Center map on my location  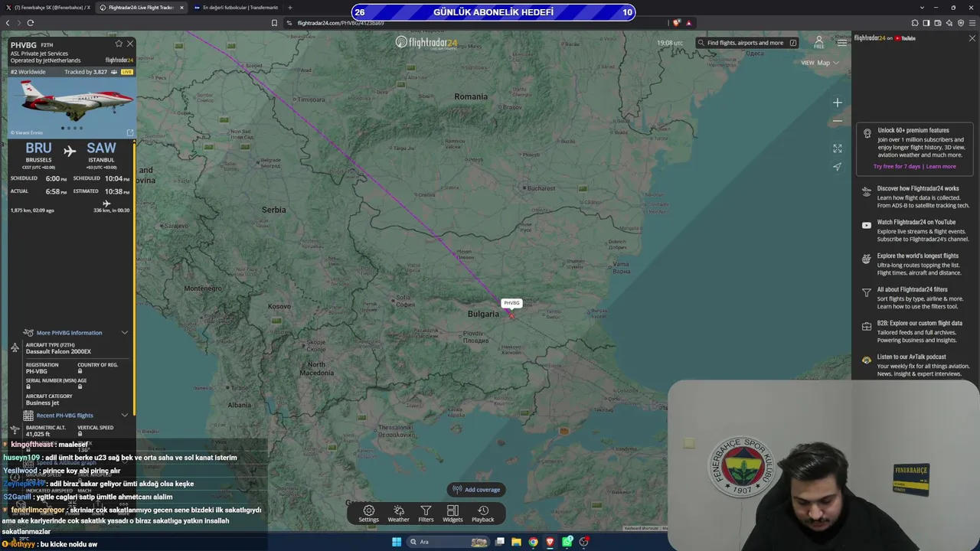(x=838, y=167)
